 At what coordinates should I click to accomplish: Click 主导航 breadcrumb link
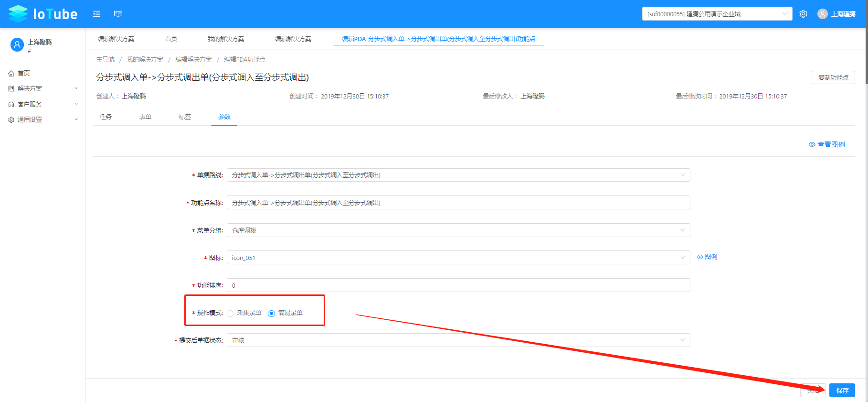click(x=106, y=59)
